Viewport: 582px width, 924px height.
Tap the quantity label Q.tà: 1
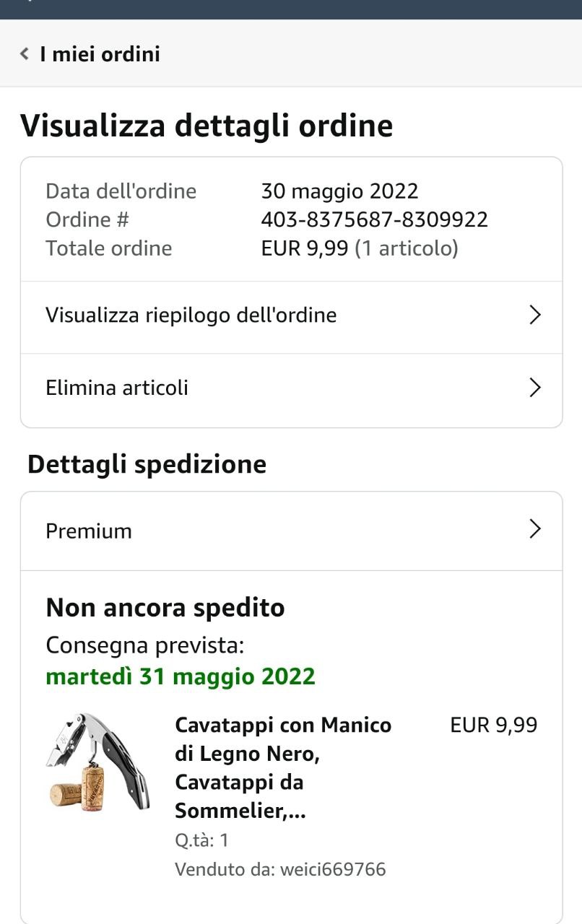202,840
